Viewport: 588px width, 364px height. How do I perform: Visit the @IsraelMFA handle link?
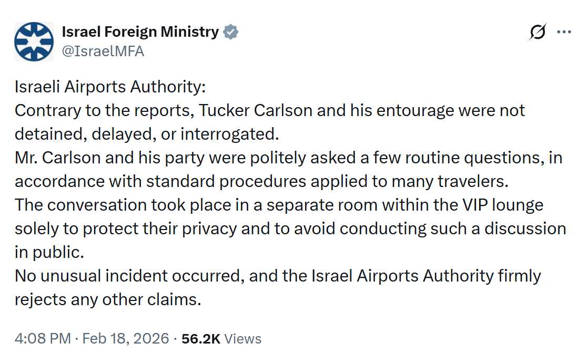[103, 51]
